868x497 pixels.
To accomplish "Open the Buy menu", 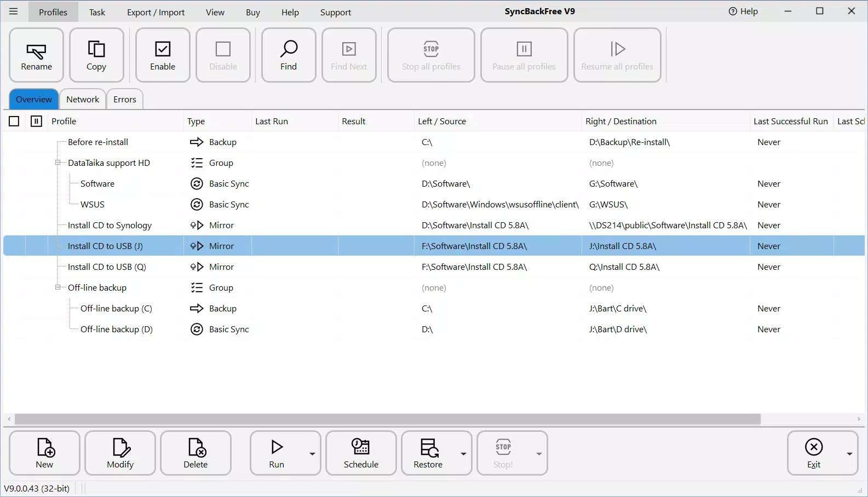I will [253, 12].
